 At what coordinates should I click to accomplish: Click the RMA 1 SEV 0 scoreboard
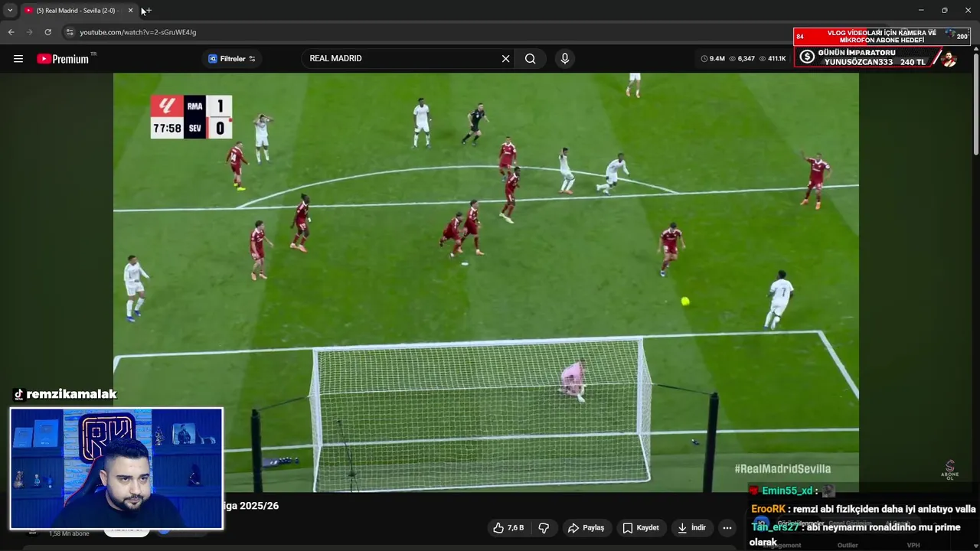click(191, 117)
